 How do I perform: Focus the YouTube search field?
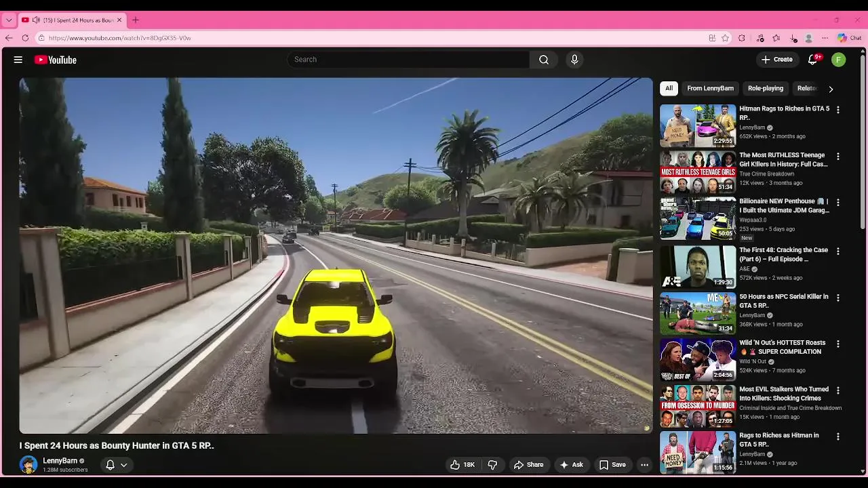[408, 60]
